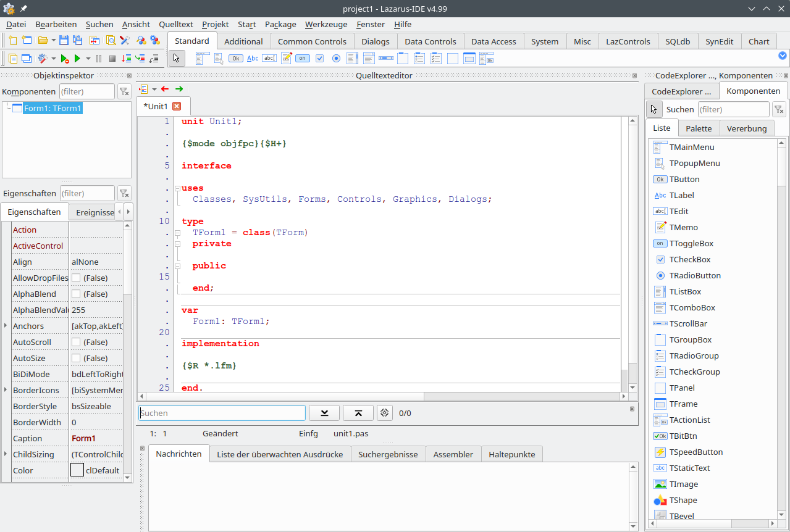Switch to the Data Controls palette tab
Screen dimensions: 790x532
point(431,41)
